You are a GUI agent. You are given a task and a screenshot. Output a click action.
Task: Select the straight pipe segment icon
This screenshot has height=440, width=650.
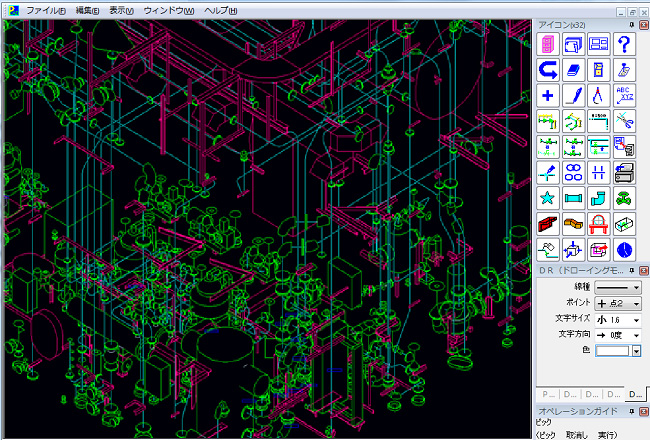pos(573,198)
